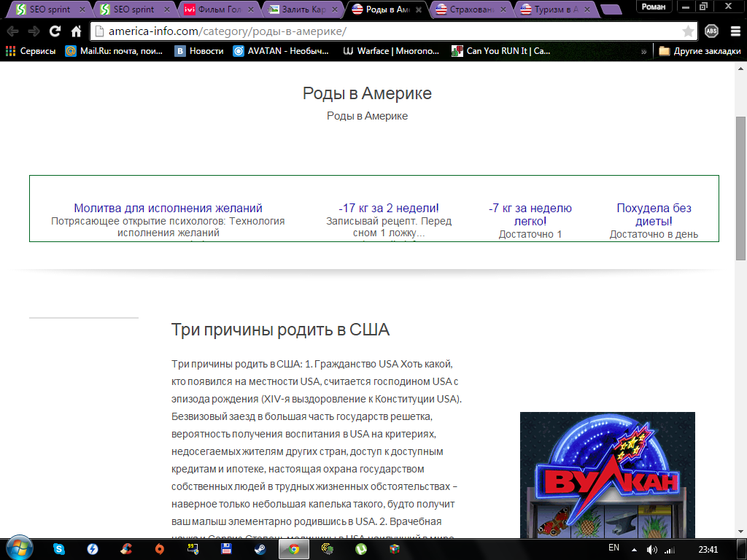Viewport: 747px width, 560px height.
Task: Open the blue lightning app in taskbar
Action: 93,549
